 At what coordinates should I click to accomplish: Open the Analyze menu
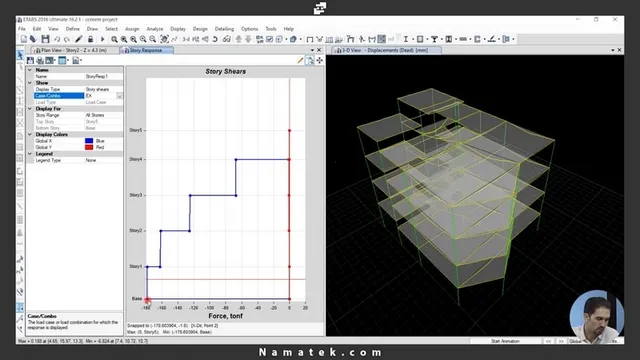click(155, 29)
